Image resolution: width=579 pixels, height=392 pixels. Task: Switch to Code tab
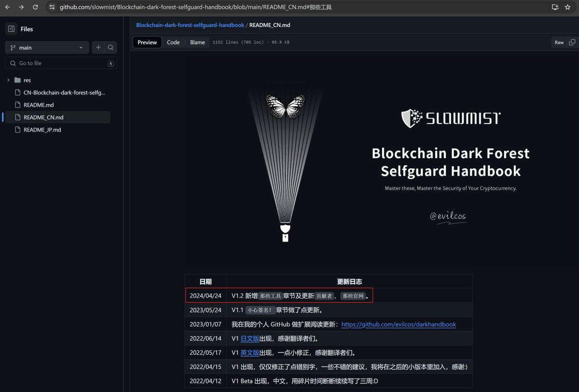tap(173, 42)
